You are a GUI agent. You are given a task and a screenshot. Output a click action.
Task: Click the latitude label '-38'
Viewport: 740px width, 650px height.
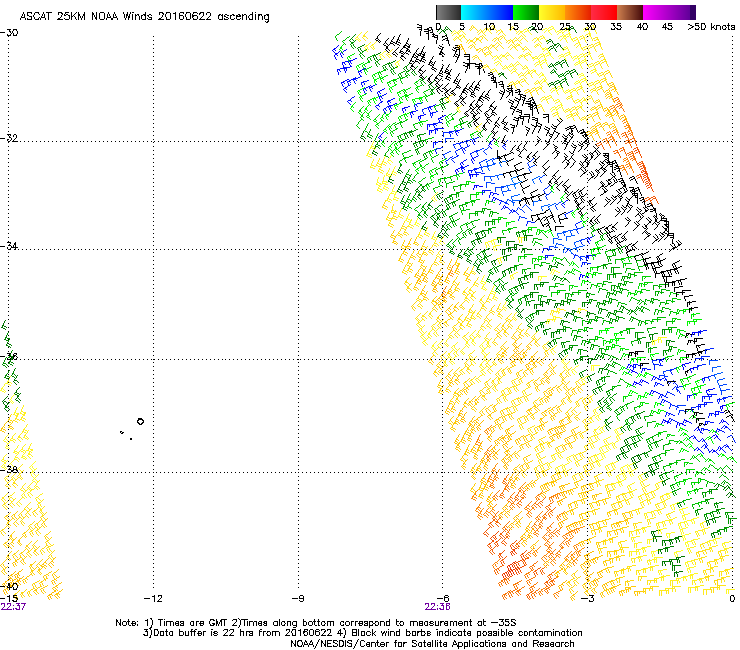pyautogui.click(x=9, y=469)
